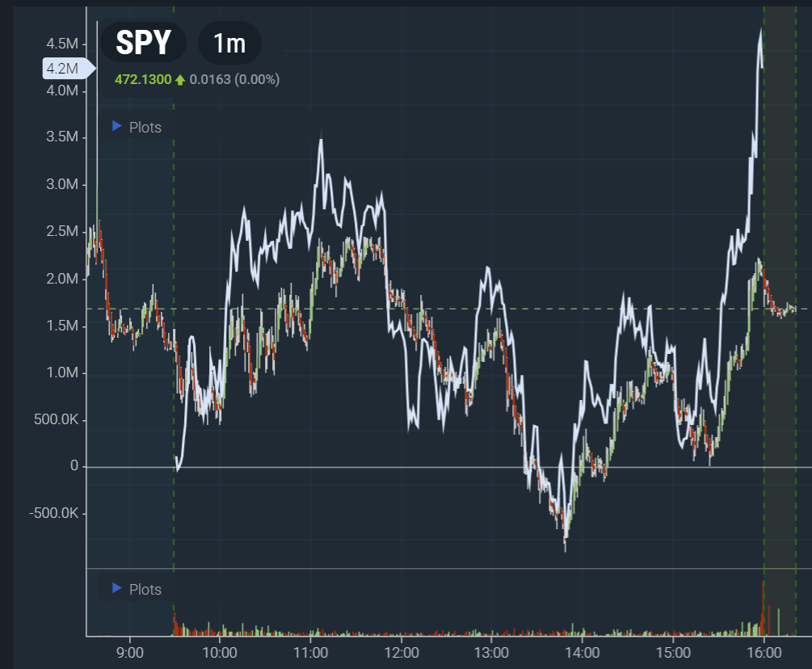Click the 3.5M y-axis label
812x669 pixels.
pyautogui.click(x=62, y=137)
